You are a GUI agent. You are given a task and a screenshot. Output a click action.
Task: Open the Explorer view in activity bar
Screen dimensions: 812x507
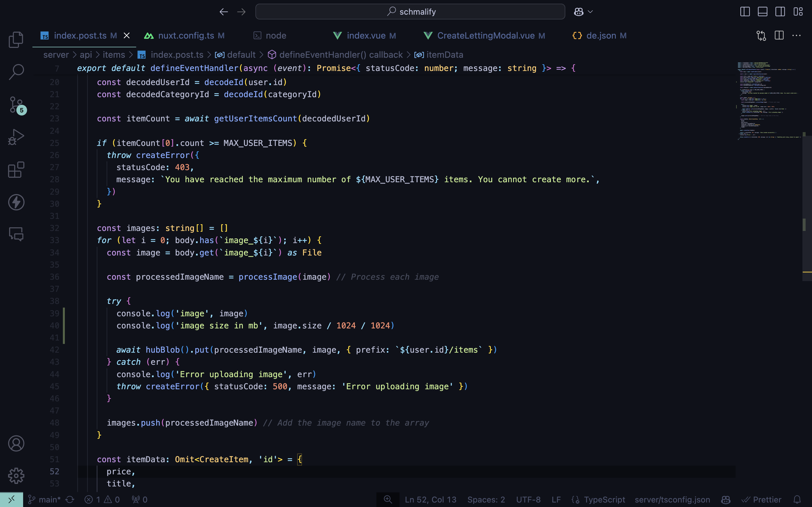(16, 39)
